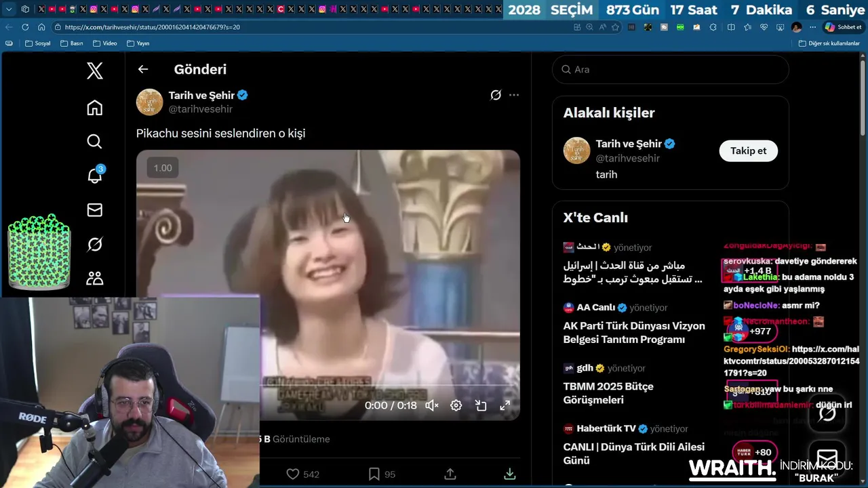Share the post with the upload arrow icon
Screen dimensions: 868x488
tap(450, 474)
